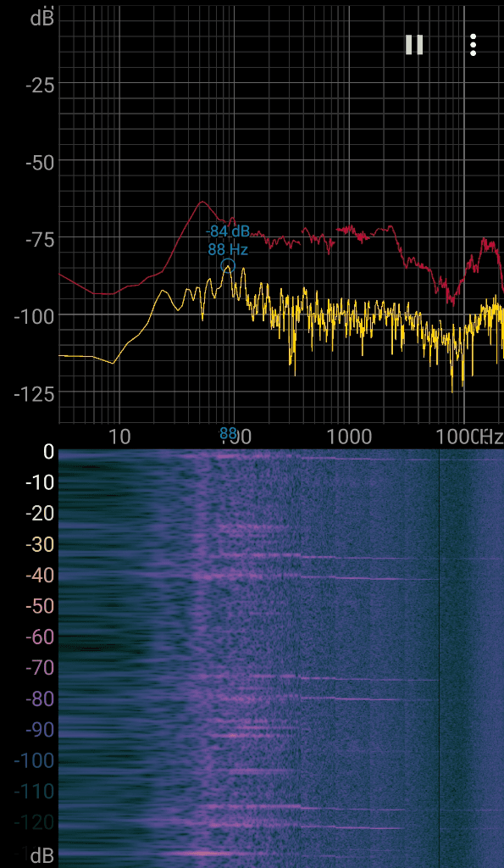Viewport: 504px width, 868px height.
Task: Select the 88 Hz peak marker circle
Action: coord(228,266)
